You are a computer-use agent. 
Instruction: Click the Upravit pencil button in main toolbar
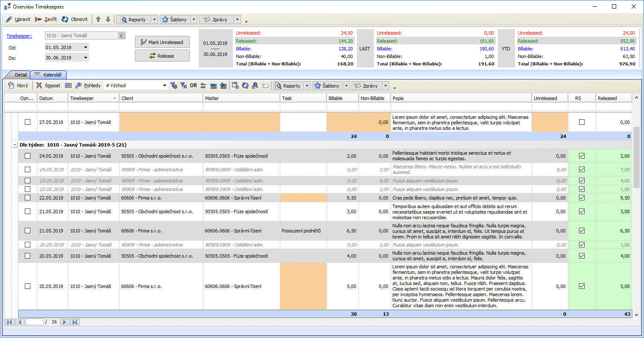coord(18,19)
